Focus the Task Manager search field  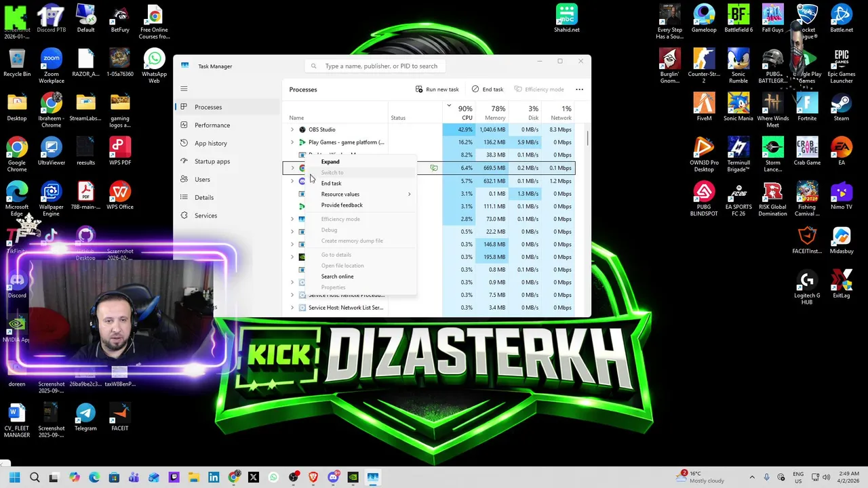pyautogui.click(x=375, y=66)
